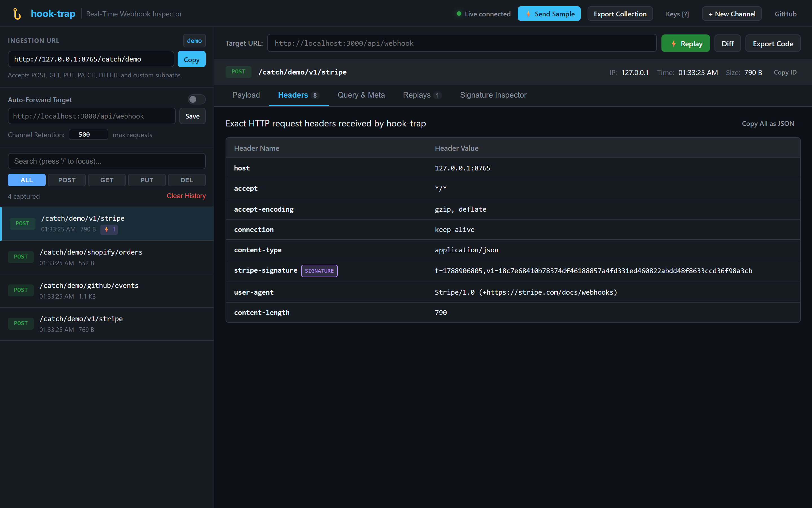Focus the Target URL input field
Viewport: 812px width, 508px height.
pos(462,43)
